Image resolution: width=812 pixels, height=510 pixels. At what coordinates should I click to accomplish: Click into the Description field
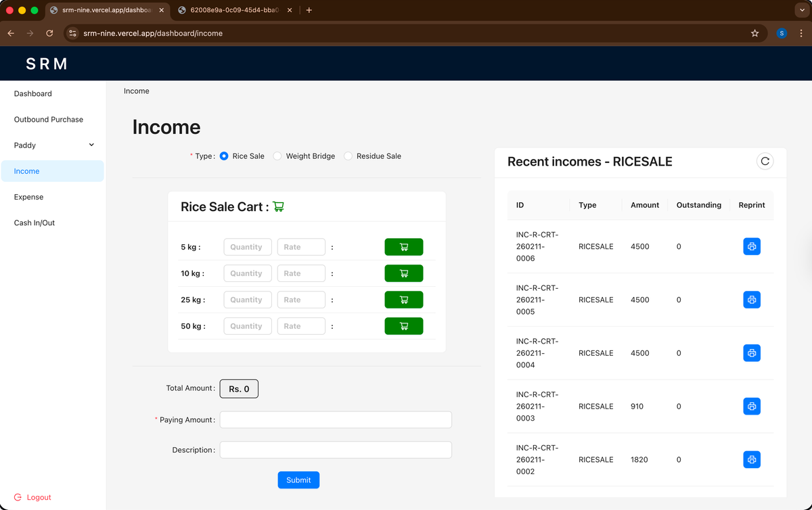click(x=336, y=450)
